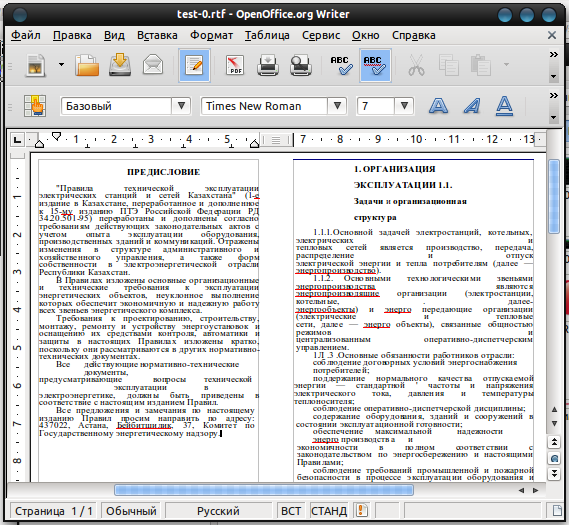Toggle selection mode СТАНД in status bar

pos(329,511)
